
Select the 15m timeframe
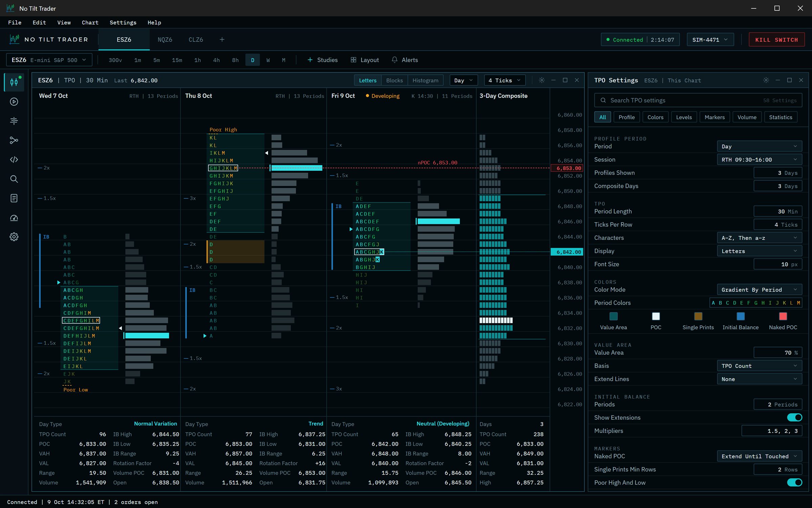(x=177, y=60)
